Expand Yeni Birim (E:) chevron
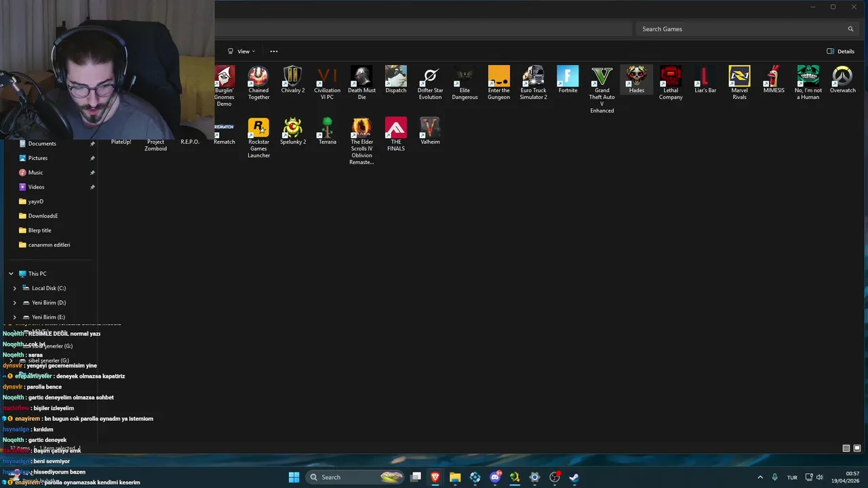 15,317
